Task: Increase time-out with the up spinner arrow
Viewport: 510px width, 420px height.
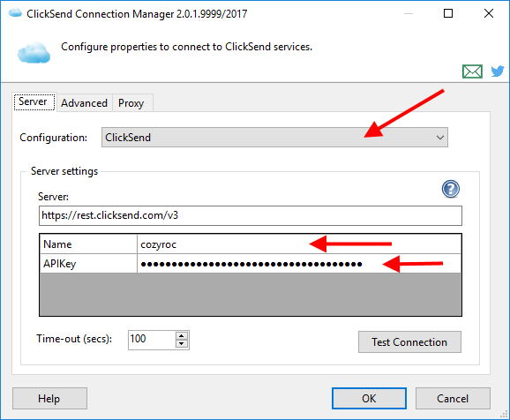Action: coord(182,336)
